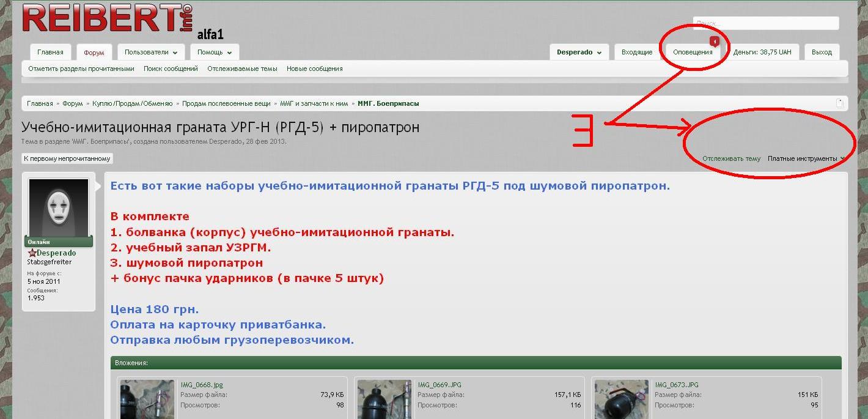Click Деньги: 38,75 UAH balance
The height and width of the screenshot is (419, 868).
[762, 52]
